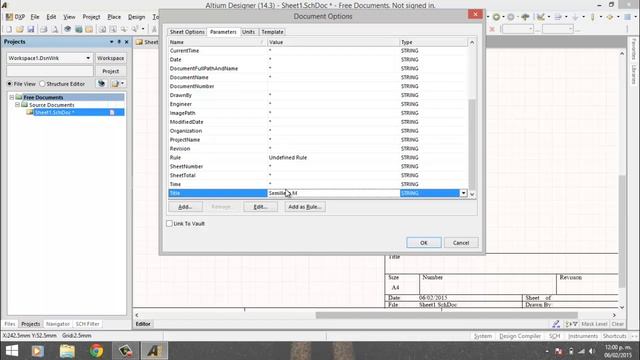Open the Place menu

coord(114,17)
